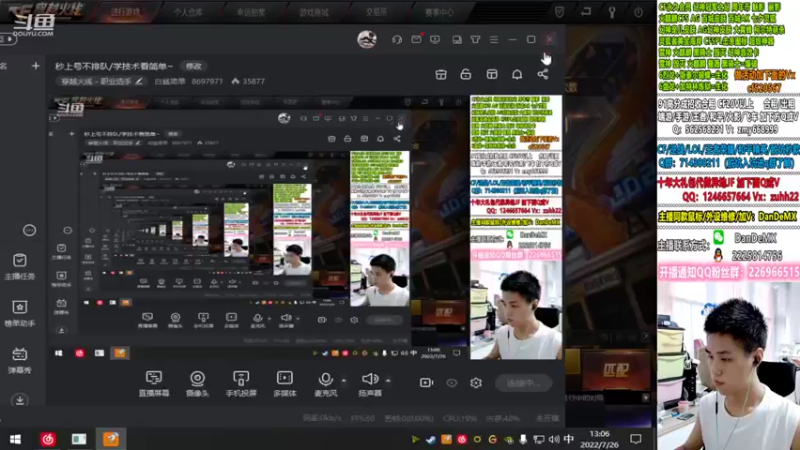Click the Steam tray icon
This screenshot has width=800, height=450.
[x=431, y=439]
